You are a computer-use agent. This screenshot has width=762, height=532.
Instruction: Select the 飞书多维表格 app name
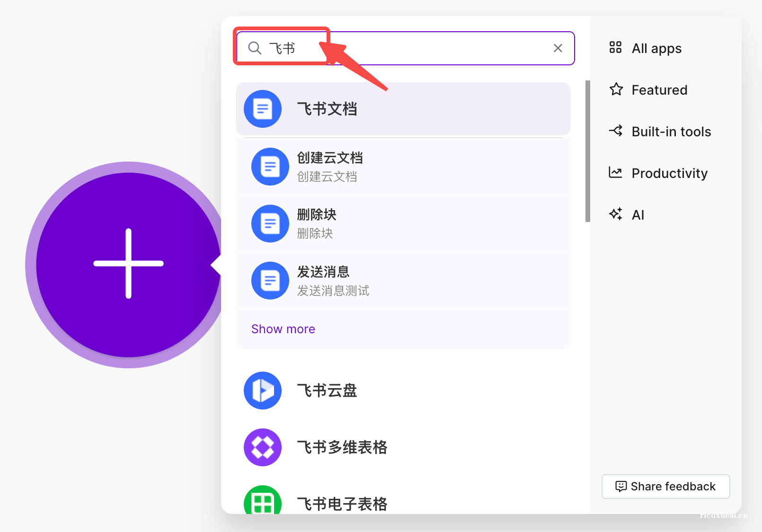[x=342, y=447]
